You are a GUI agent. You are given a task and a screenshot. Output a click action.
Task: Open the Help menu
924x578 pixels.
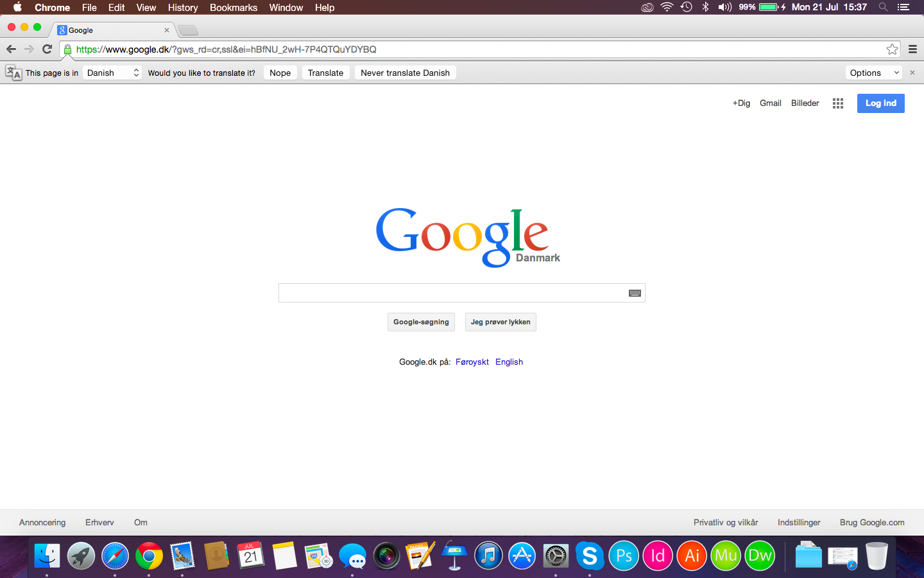click(325, 8)
